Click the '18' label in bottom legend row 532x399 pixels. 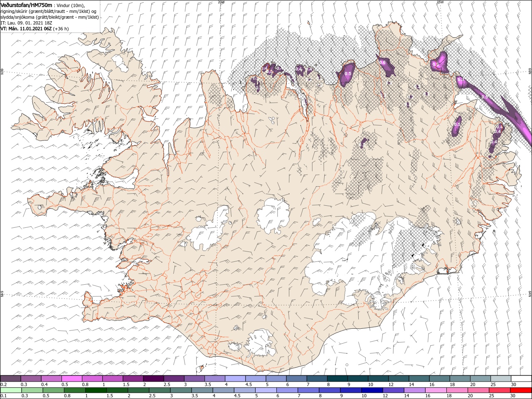point(450,396)
